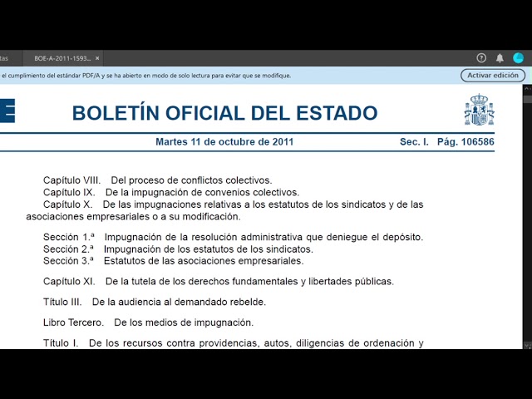Click the line Capítulo XI. De la tutela
This screenshot has width=532, height=399.
[x=219, y=281]
